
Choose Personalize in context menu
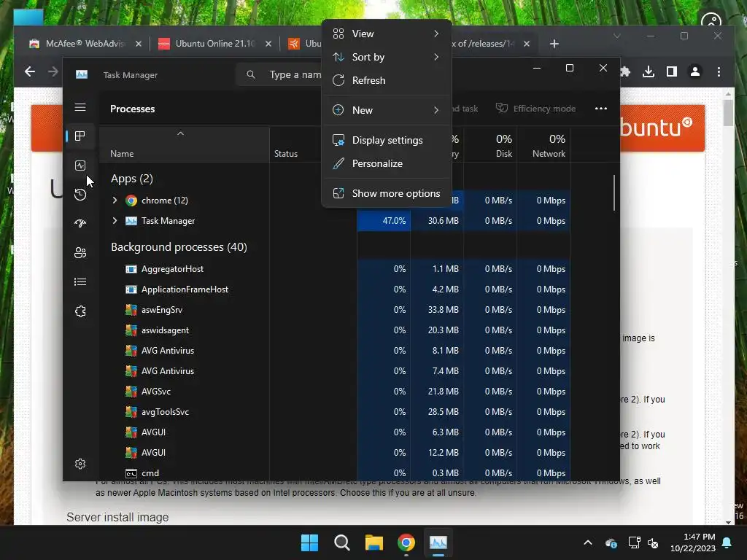pos(387,163)
